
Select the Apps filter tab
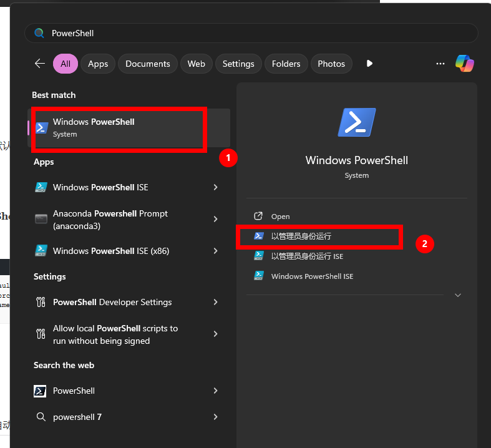[98, 64]
